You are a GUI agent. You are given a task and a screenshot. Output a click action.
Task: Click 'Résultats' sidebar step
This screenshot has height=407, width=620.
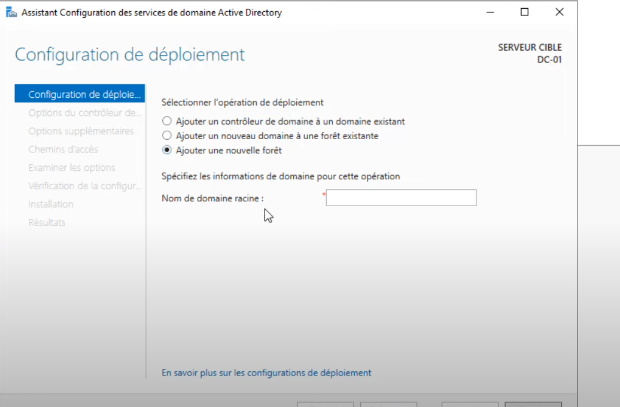[47, 222]
